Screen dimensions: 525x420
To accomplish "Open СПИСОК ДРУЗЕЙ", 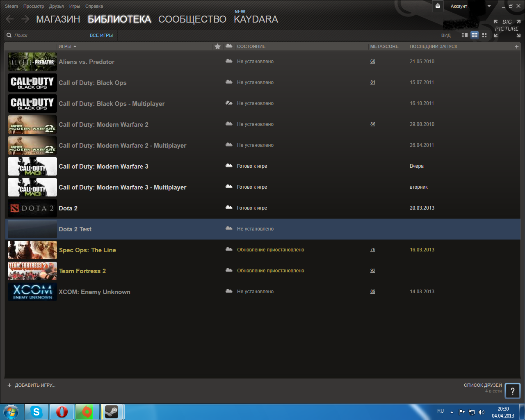I will point(483,385).
